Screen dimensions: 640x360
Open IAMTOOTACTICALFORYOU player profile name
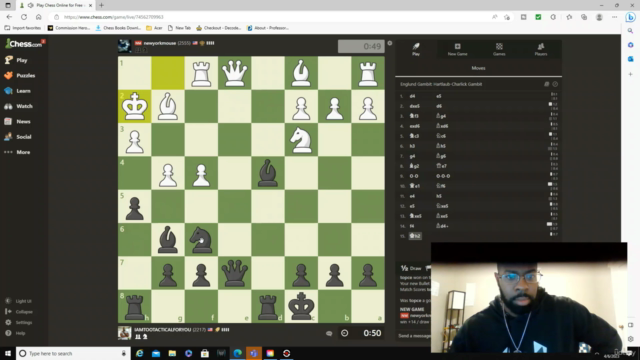point(162,329)
